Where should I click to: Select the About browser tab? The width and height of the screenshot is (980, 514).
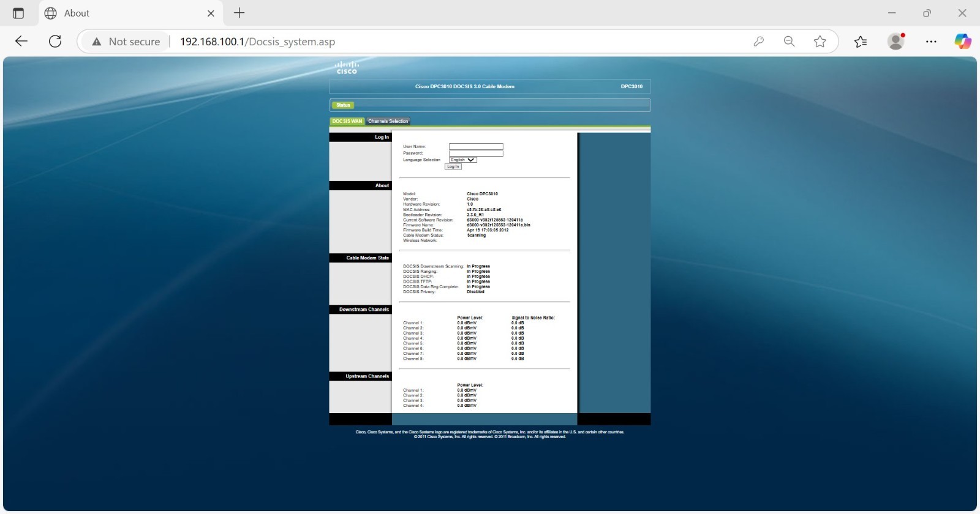click(x=130, y=13)
